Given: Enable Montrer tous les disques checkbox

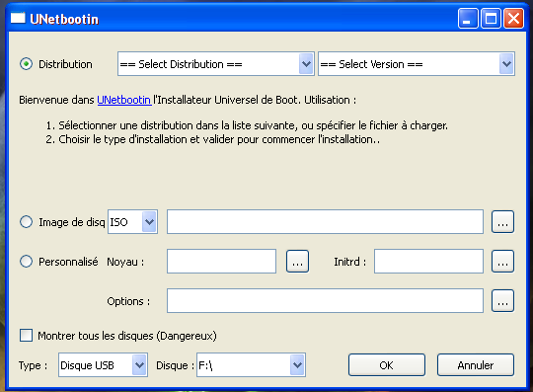Looking at the screenshot, I should pos(27,335).
